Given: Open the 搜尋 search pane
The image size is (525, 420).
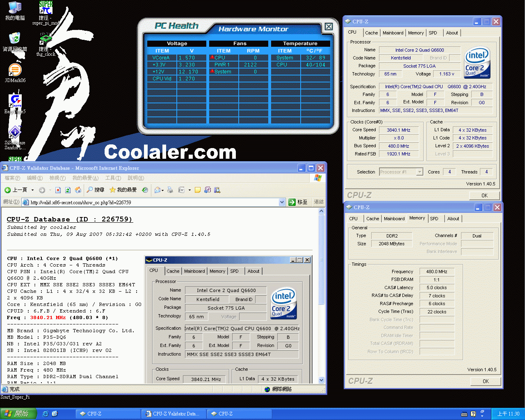Looking at the screenshot, I should (96, 190).
